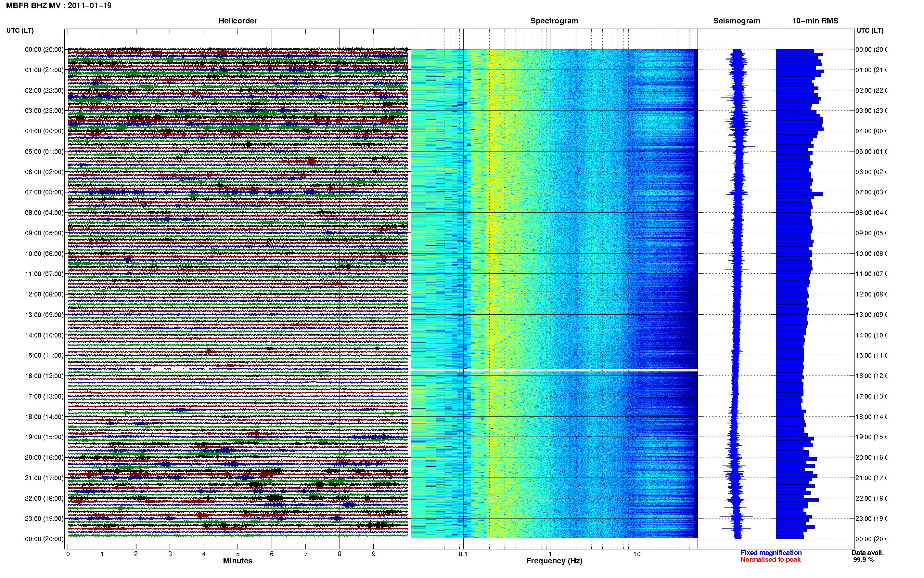The width and height of the screenshot is (924, 578).
Task: Click the 20:00 (16:00) label on left axis
Action: point(44,458)
